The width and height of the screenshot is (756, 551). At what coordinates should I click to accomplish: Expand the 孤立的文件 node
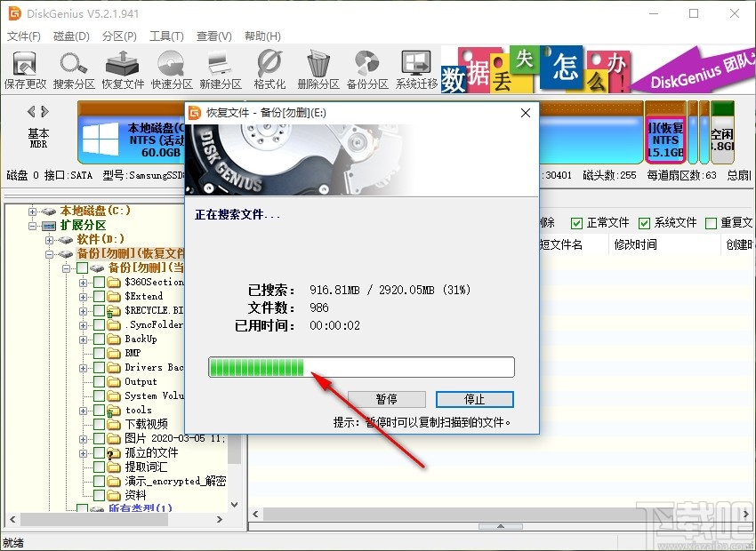click(x=83, y=453)
